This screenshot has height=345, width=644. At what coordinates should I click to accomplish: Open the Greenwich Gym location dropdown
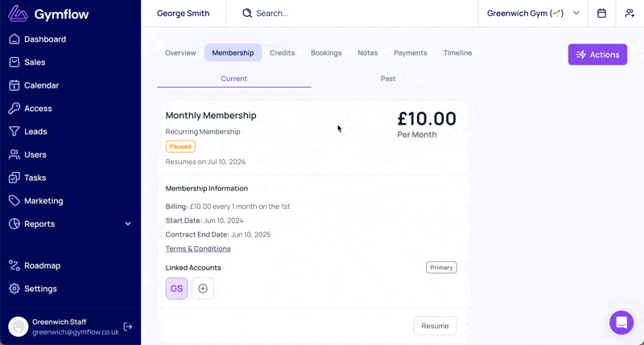pos(533,13)
